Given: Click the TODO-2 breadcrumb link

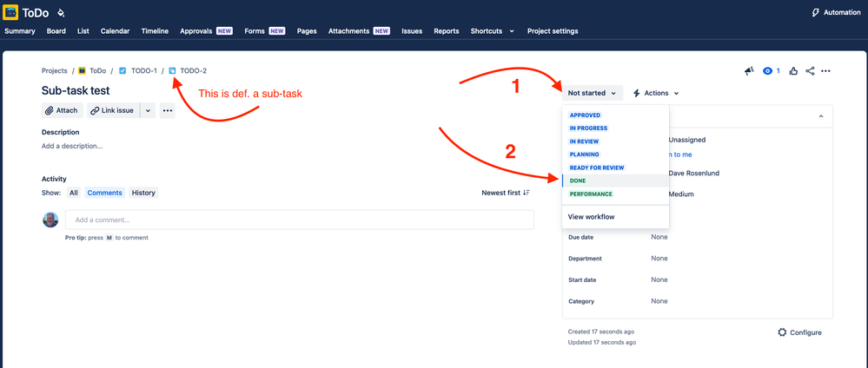Looking at the screenshot, I should pyautogui.click(x=194, y=71).
